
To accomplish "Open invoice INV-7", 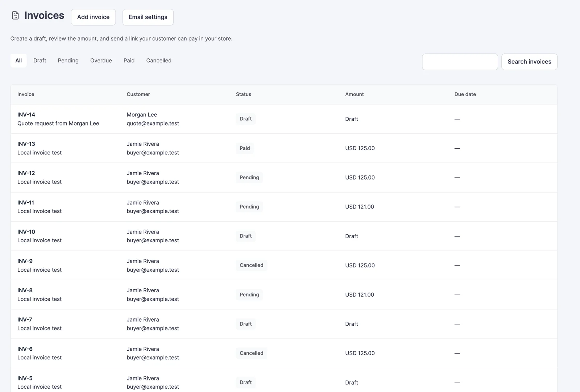I will (25, 319).
